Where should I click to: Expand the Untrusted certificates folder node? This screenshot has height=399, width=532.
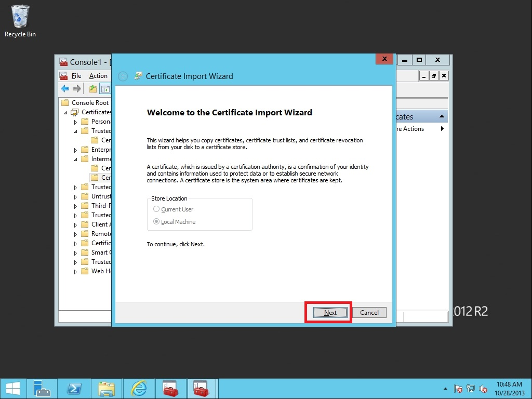point(75,196)
